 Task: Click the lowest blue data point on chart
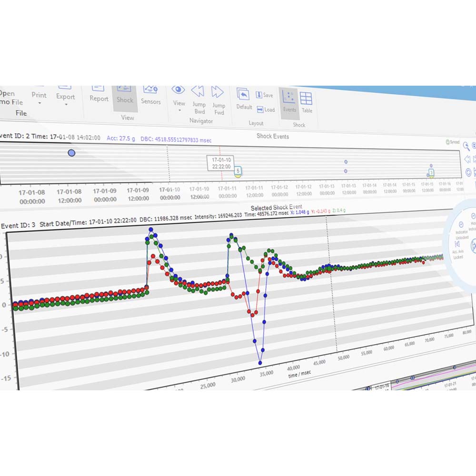click(x=260, y=363)
